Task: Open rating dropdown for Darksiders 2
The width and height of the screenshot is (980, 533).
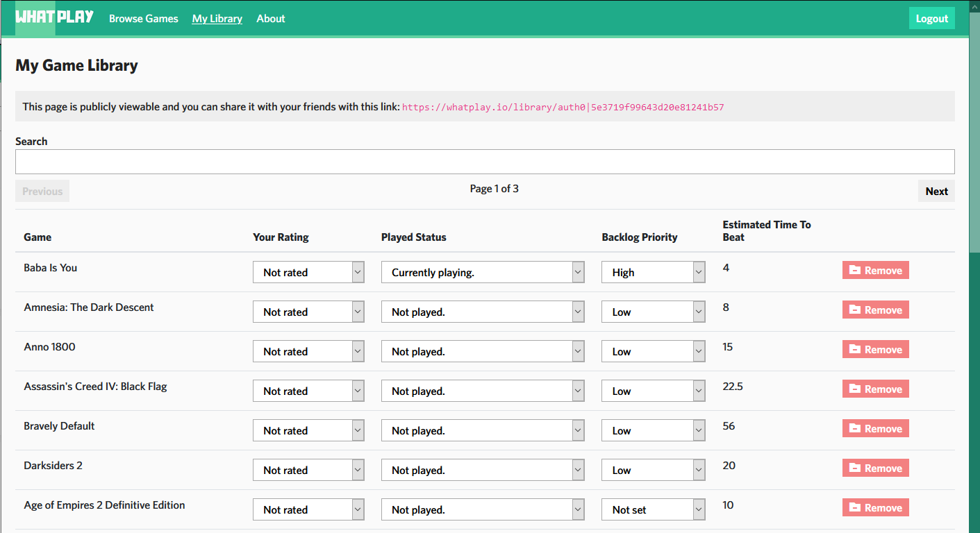Action: pos(308,471)
